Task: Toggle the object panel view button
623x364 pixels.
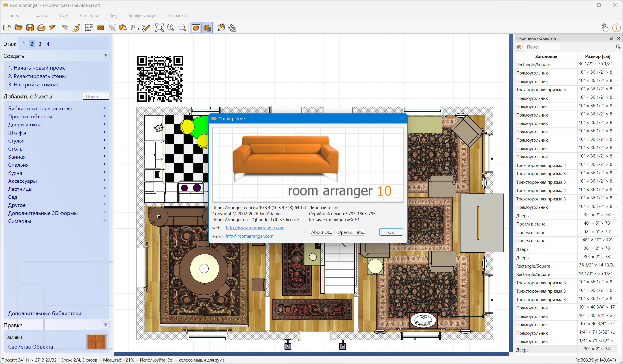Action: [x=196, y=28]
